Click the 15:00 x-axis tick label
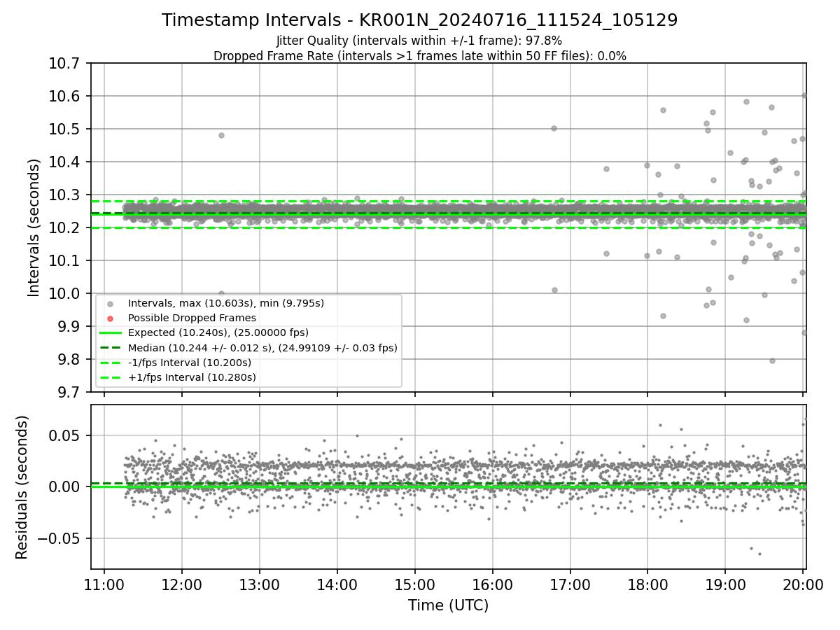840x630 pixels. [414, 584]
